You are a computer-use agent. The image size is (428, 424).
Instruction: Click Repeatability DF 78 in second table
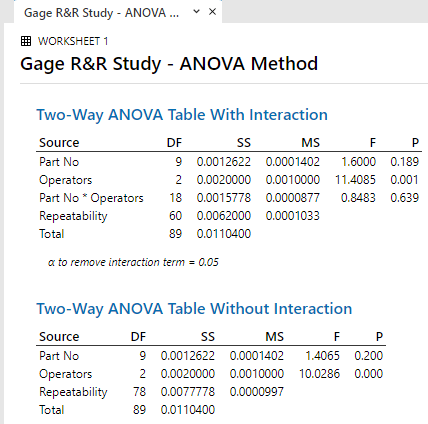[139, 392]
